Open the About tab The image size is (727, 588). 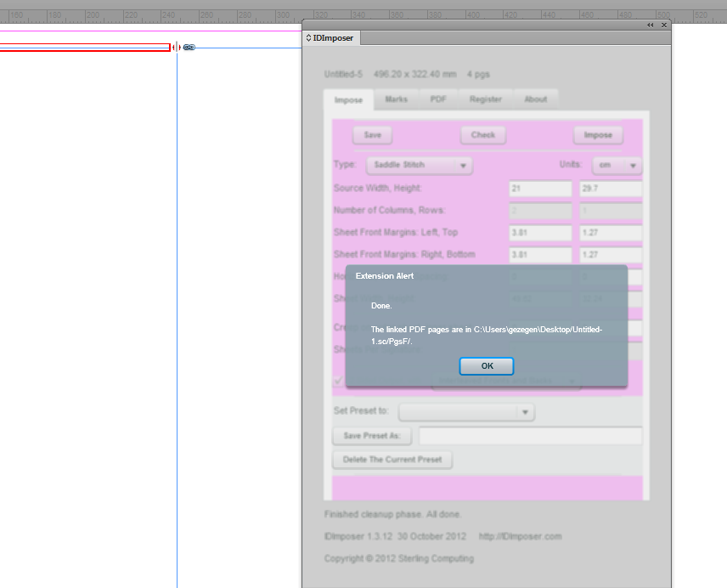[x=536, y=99]
